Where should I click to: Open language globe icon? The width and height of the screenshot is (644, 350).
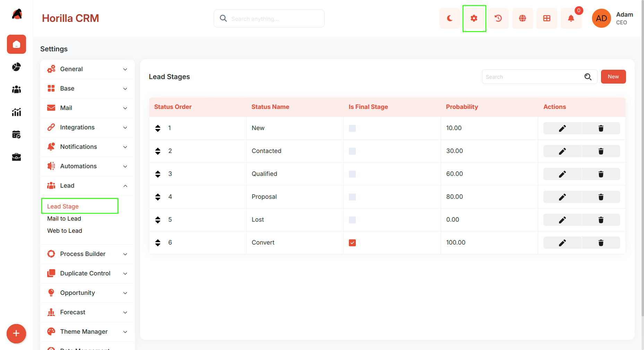point(523,18)
